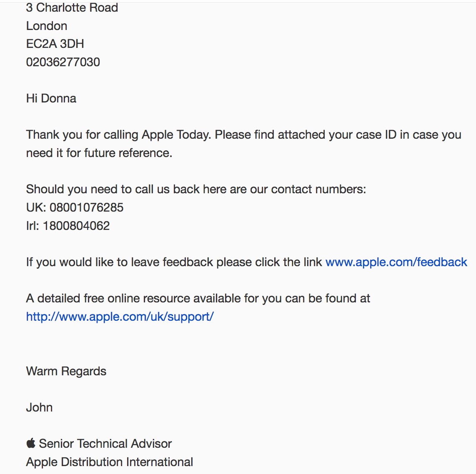Click the "Should you need to call us back" line
This screenshot has height=474, width=476.
[196, 189]
